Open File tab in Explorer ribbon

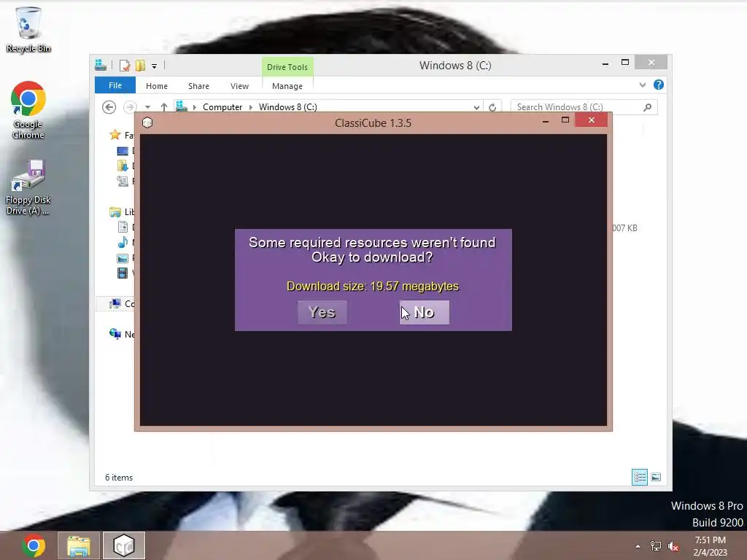(115, 85)
